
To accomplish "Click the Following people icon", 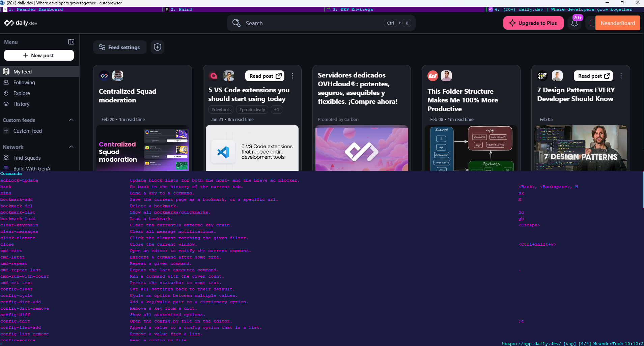I will click(6, 82).
